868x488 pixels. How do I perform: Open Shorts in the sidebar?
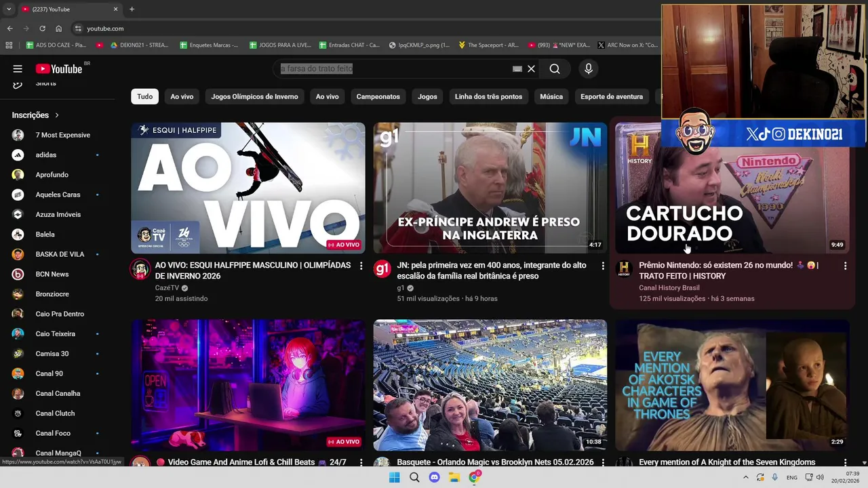tap(45, 83)
